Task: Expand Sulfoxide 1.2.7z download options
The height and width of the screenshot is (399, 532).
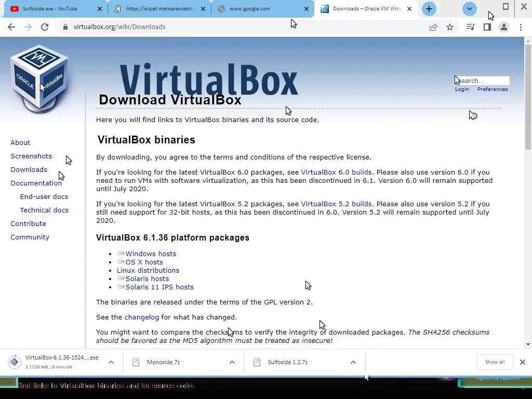Action: (353, 362)
